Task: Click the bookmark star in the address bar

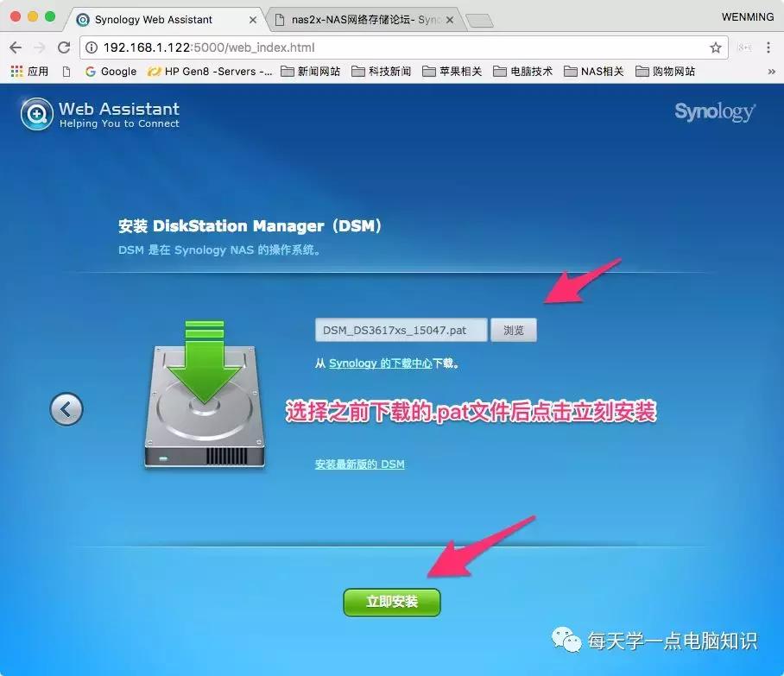Action: click(715, 48)
